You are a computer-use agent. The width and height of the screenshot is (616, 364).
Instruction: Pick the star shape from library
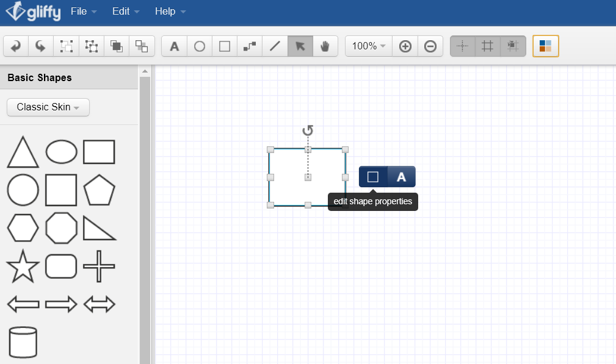pyautogui.click(x=23, y=266)
